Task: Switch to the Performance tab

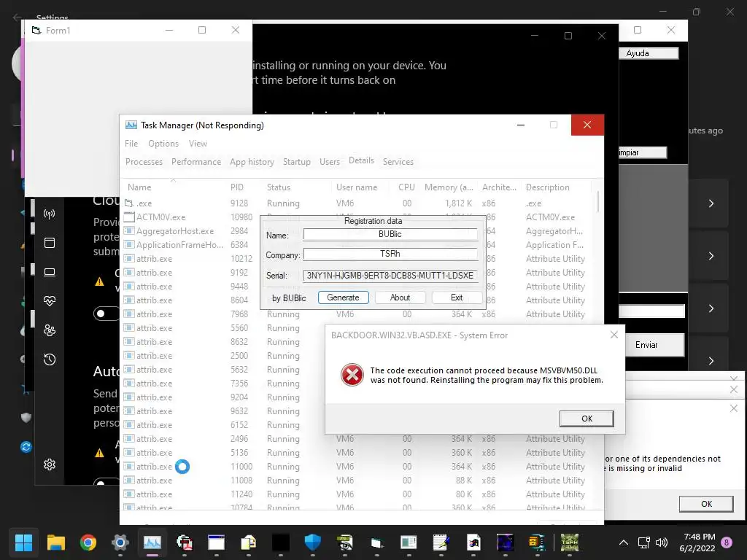Action: coord(196,161)
